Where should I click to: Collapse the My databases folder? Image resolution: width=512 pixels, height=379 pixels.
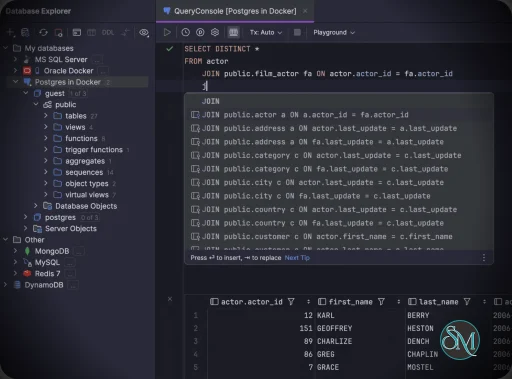[x=5, y=48]
